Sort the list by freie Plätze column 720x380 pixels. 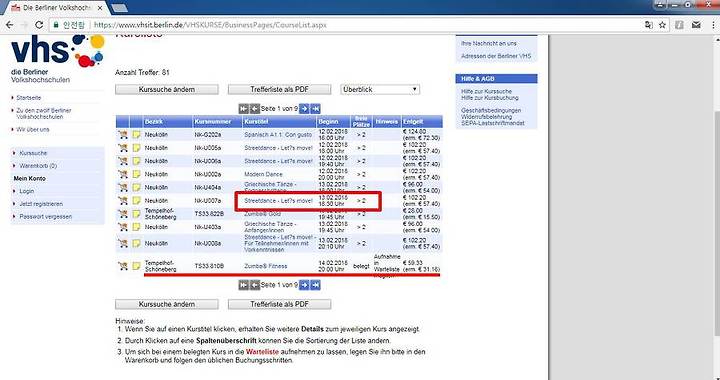[361, 121]
